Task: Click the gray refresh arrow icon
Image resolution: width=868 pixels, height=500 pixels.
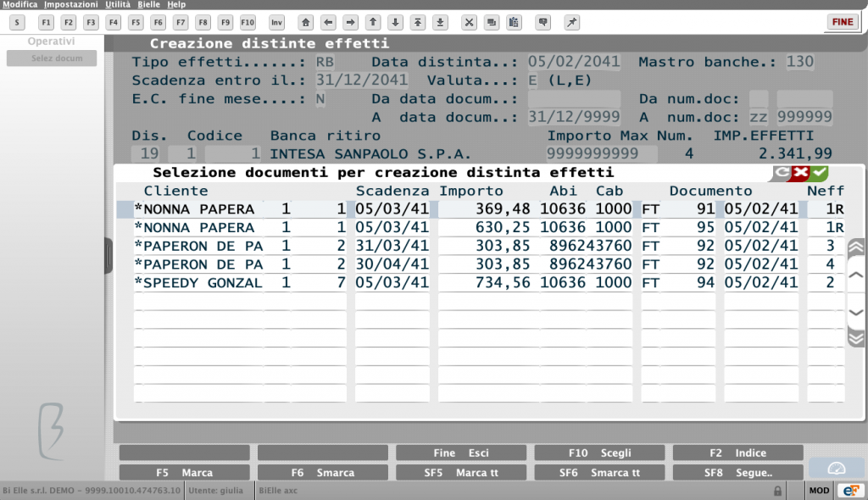Action: tap(782, 173)
